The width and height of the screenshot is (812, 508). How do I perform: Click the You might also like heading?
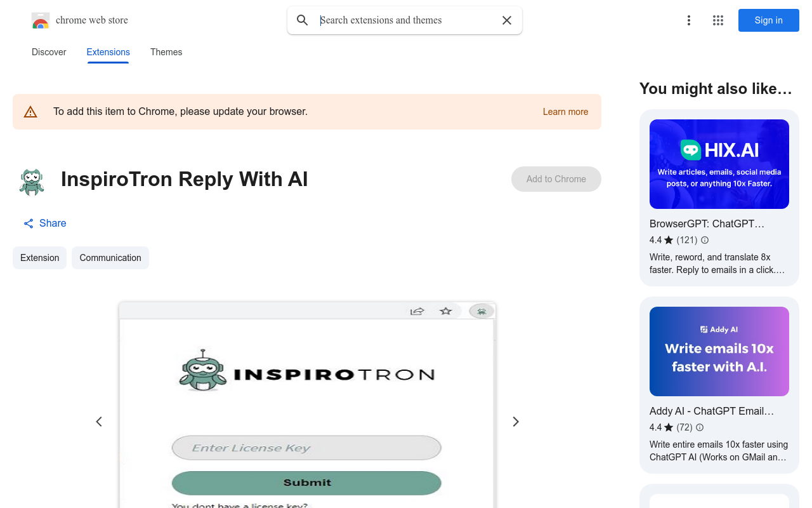click(x=716, y=89)
